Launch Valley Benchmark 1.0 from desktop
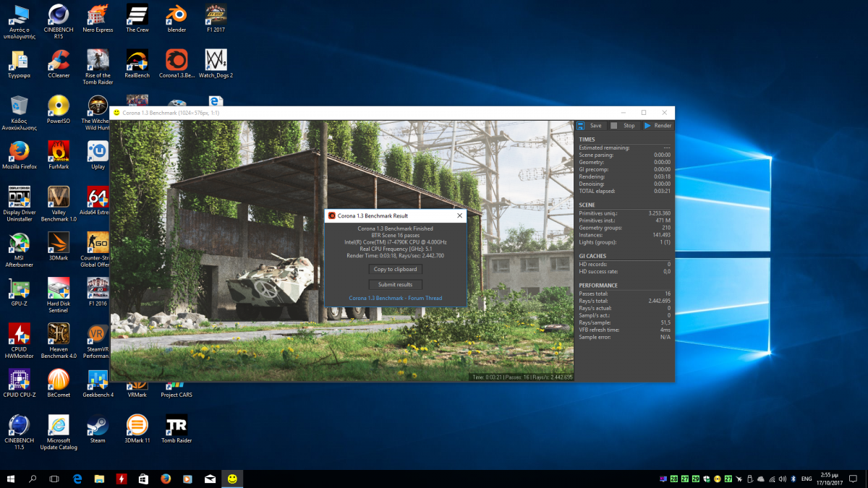 tap(59, 204)
